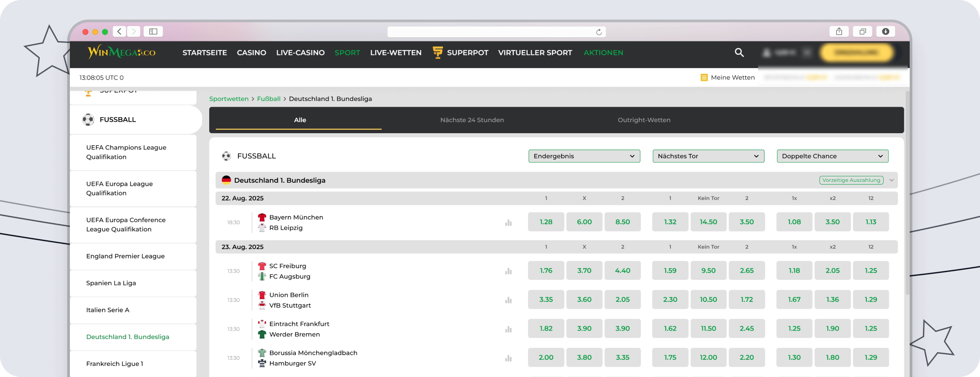980x377 pixels.
Task: Select England Premier League in sidebar
Action: coord(133,256)
